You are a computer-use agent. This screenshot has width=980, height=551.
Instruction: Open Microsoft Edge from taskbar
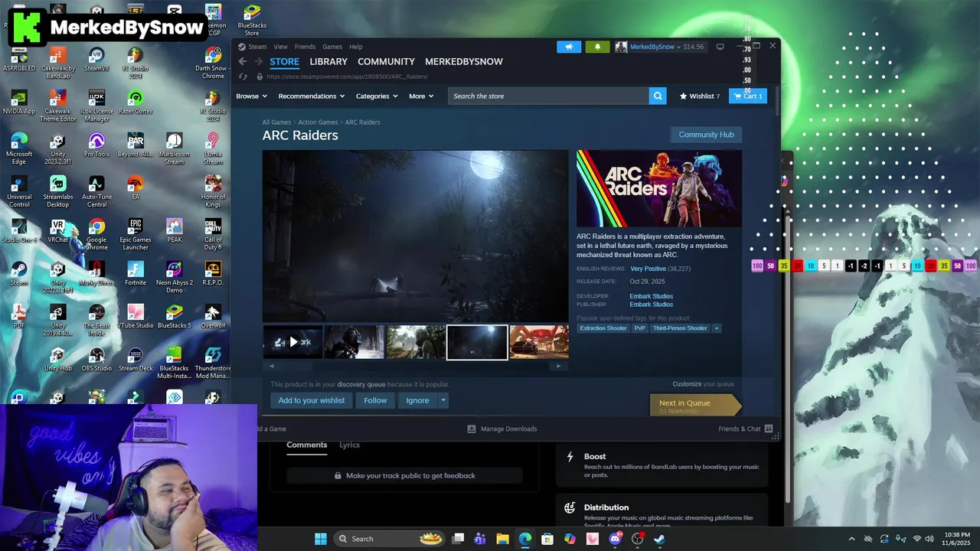pyautogui.click(x=524, y=539)
